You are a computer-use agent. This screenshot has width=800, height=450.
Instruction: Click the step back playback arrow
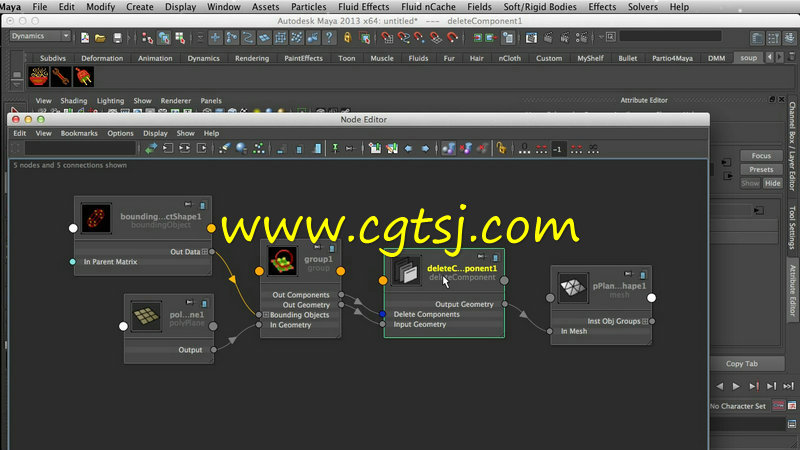(x=719, y=386)
